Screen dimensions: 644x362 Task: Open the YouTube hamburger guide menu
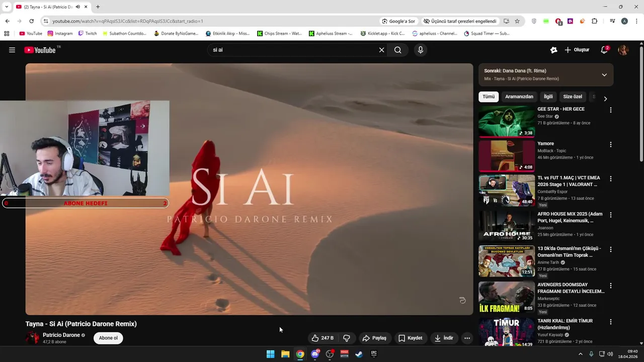[12, 50]
